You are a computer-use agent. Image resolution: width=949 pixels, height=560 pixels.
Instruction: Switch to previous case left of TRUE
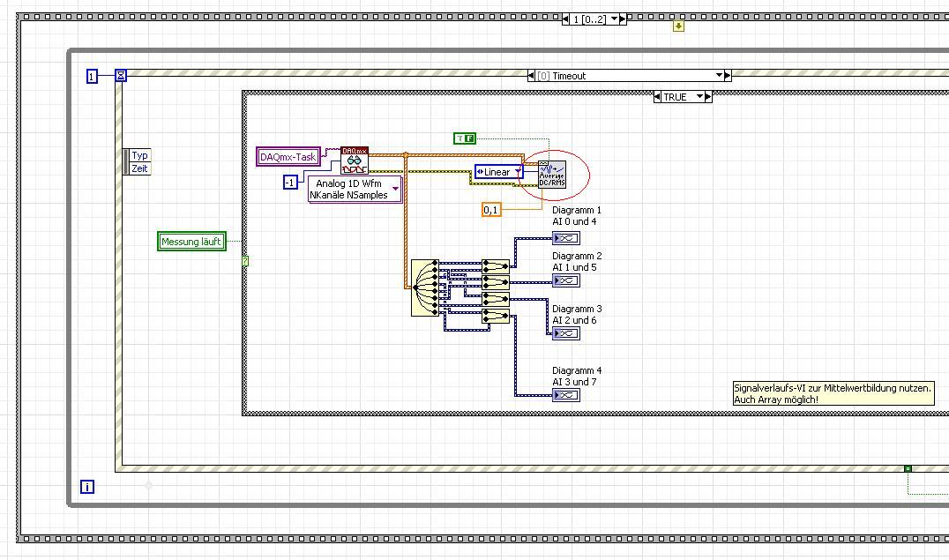(x=657, y=97)
